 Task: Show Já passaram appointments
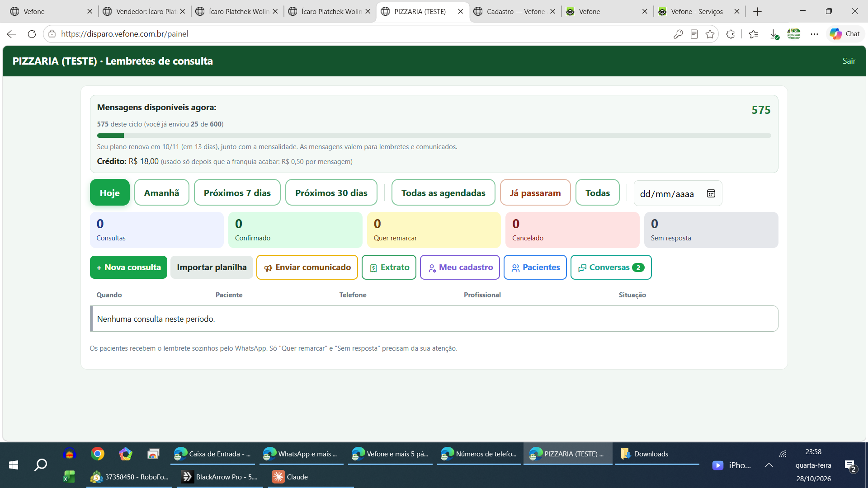coord(535,192)
